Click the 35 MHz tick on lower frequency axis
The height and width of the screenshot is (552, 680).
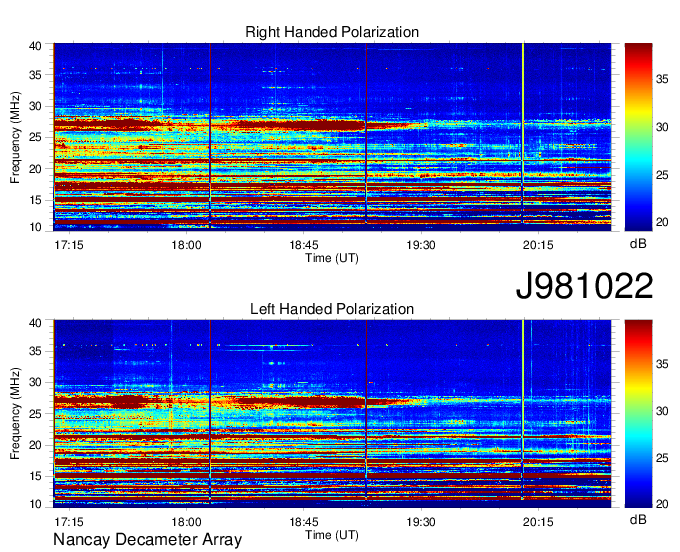pyautogui.click(x=35, y=351)
